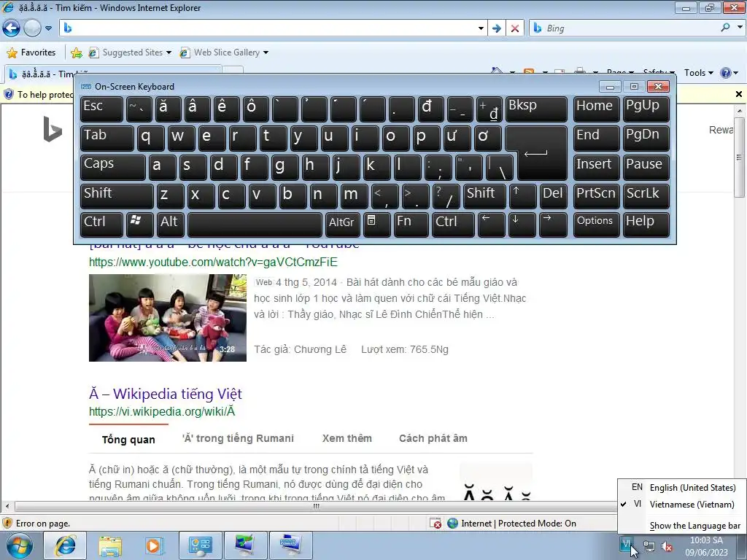Click the space bar on On-Screen Keyboard
The image size is (747, 560).
pos(255,225)
